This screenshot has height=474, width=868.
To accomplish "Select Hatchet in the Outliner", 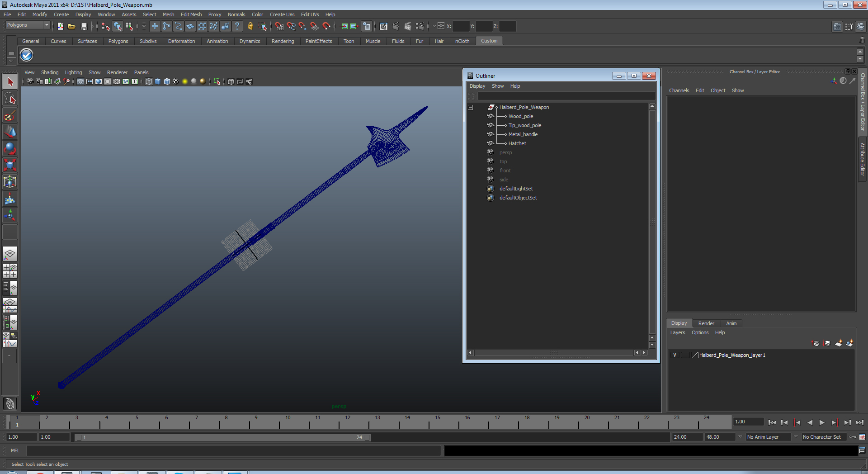I will coord(517,143).
